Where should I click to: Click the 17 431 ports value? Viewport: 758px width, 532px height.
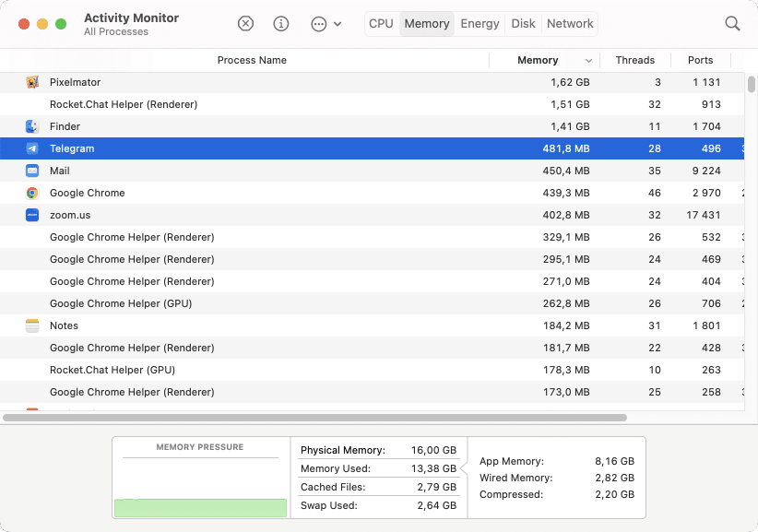click(704, 215)
